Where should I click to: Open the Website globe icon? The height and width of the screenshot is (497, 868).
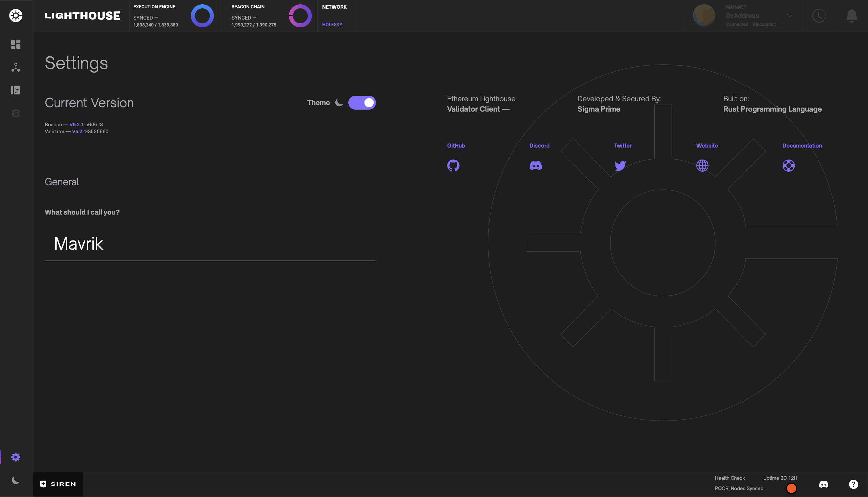[x=702, y=166]
